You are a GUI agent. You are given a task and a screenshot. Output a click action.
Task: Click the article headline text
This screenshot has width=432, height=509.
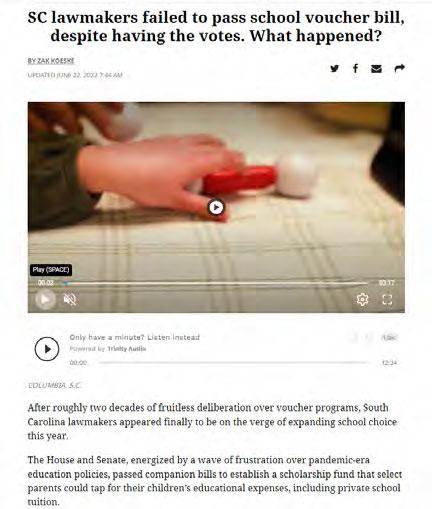(216, 27)
